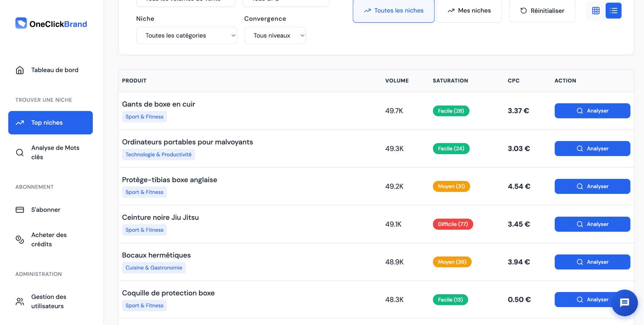Image resolution: width=644 pixels, height=325 pixels.
Task: Open Tableau de bord home icon
Action: coord(20,70)
